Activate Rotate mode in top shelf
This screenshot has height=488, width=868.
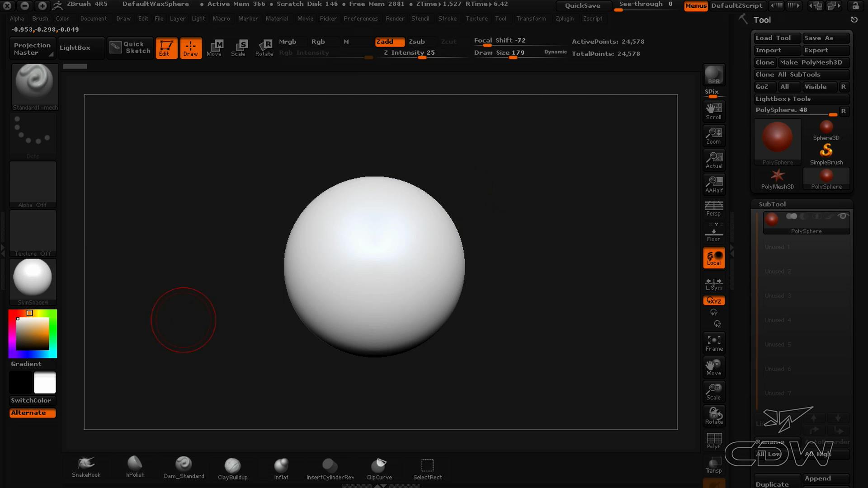click(x=264, y=48)
